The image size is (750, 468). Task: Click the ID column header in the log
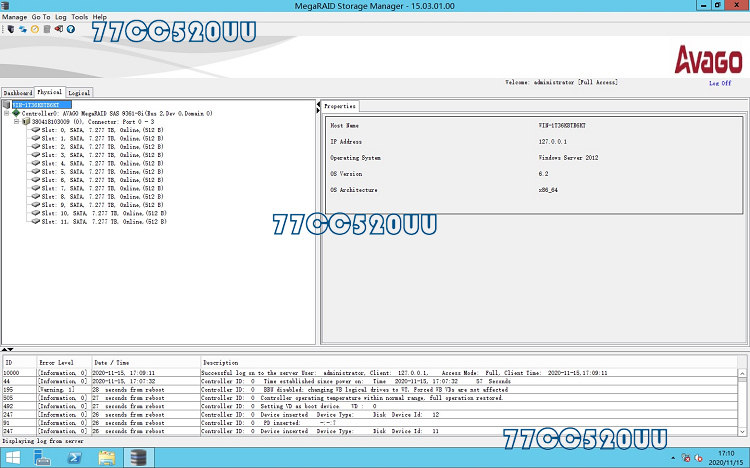[x=19, y=363]
